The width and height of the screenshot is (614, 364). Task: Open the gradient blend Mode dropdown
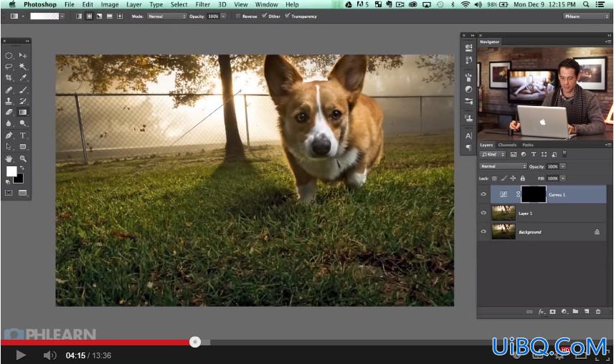[167, 16]
